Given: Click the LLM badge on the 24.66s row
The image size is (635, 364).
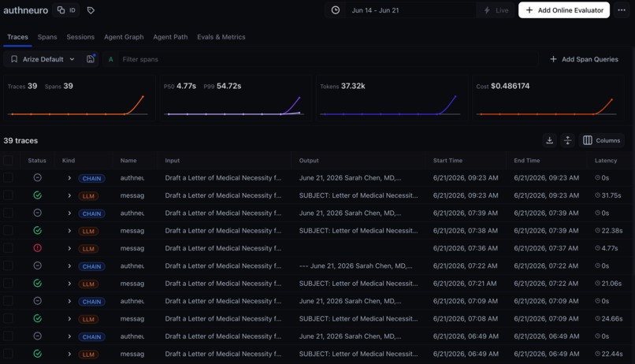Looking at the screenshot, I should (88, 319).
